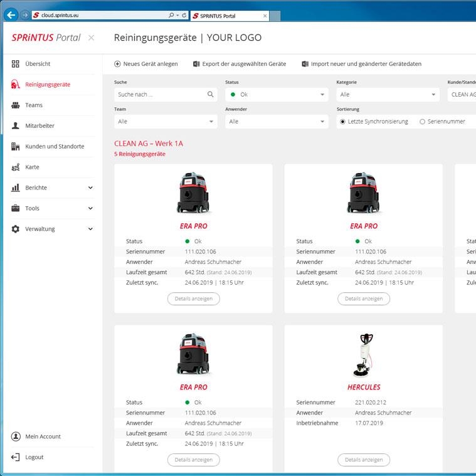Click the browser back arrow button

coord(11,15)
